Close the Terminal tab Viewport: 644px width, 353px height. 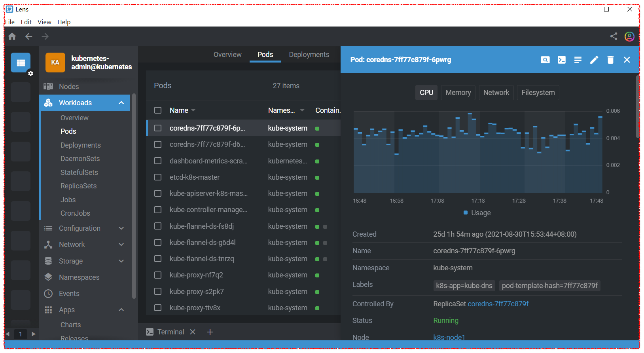(x=193, y=332)
